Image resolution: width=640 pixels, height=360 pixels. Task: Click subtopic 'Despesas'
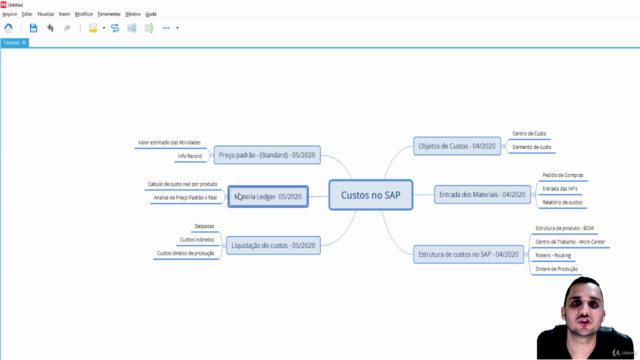pyautogui.click(x=204, y=227)
